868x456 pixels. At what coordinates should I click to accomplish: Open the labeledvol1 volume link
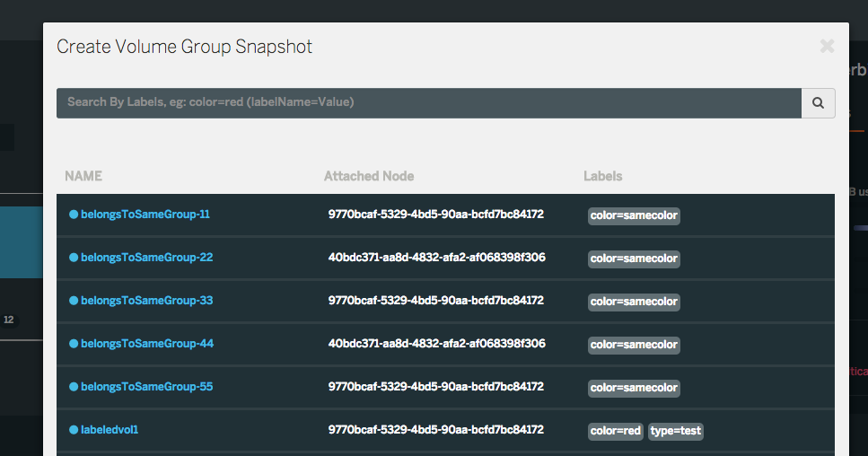point(110,430)
